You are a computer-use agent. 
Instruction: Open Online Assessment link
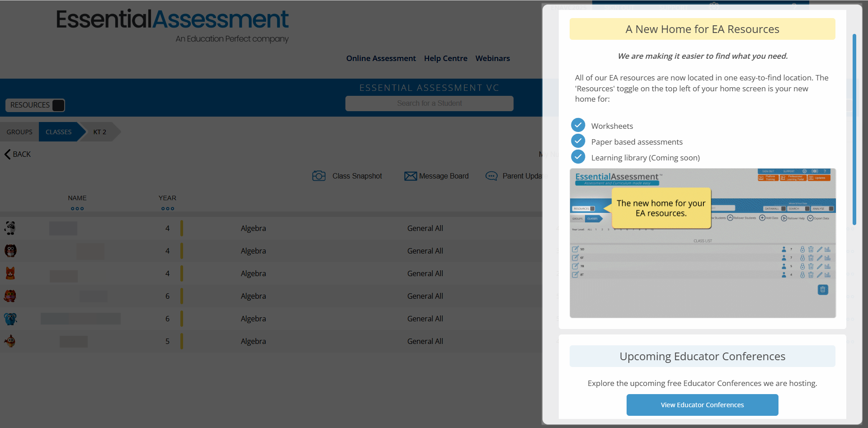tap(381, 58)
